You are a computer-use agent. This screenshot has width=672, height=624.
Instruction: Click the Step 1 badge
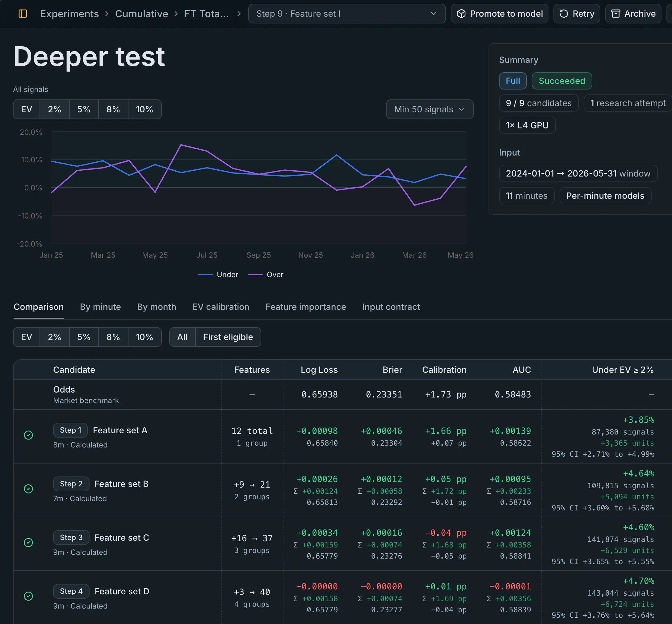pos(70,430)
